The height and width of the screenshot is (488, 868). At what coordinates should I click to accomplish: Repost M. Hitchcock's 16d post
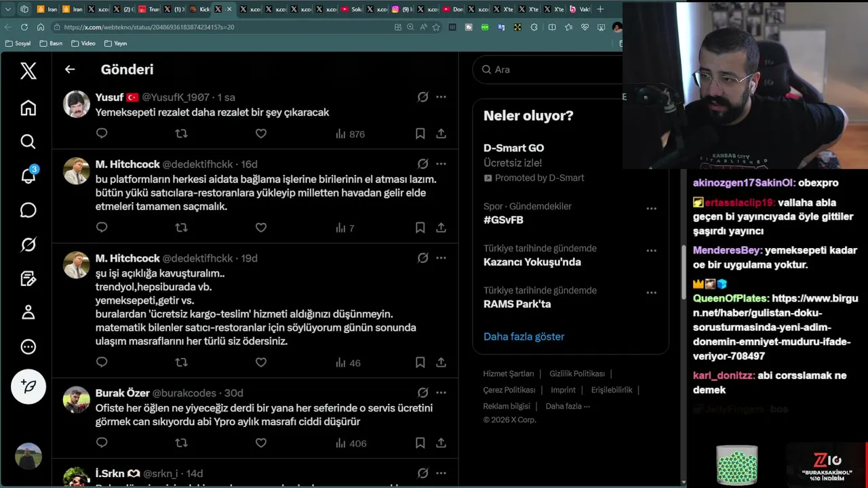click(x=181, y=228)
